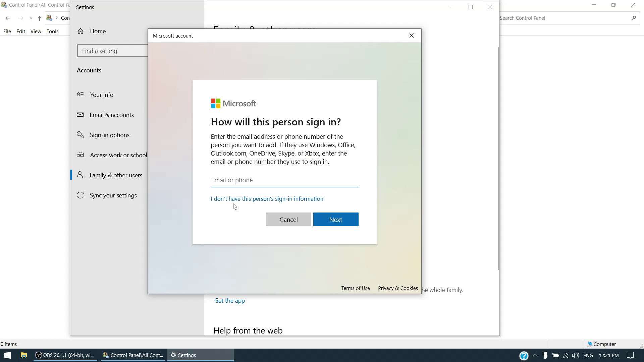Expand the Control Panel breadcrumb chevron
The width and height of the screenshot is (644, 362).
(57, 18)
